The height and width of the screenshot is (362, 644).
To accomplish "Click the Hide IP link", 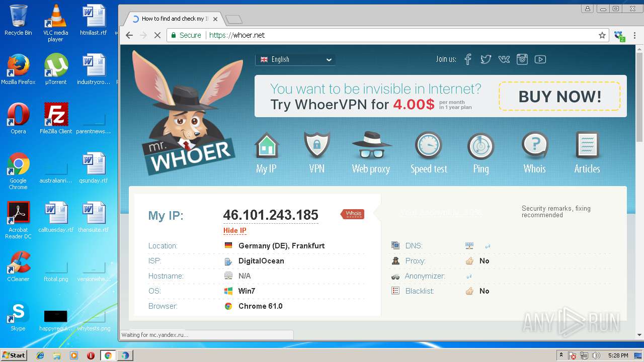I will point(235,231).
